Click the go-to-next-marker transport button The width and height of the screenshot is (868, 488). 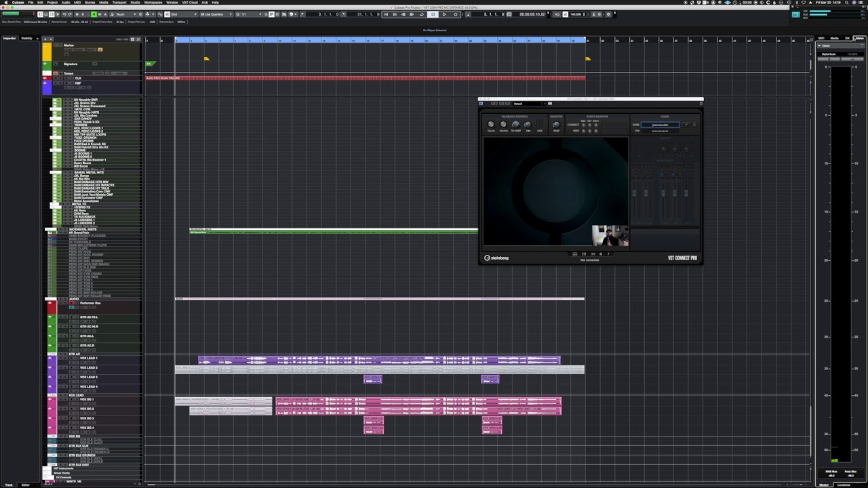395,14
